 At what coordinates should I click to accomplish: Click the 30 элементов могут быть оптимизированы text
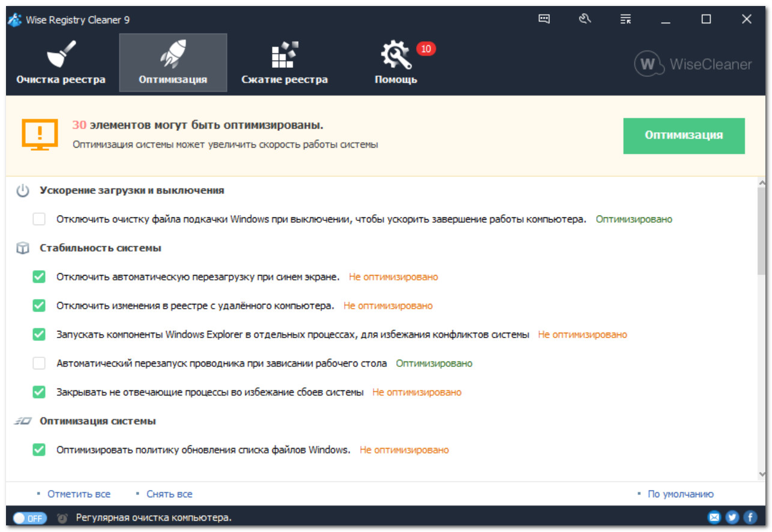click(x=198, y=125)
